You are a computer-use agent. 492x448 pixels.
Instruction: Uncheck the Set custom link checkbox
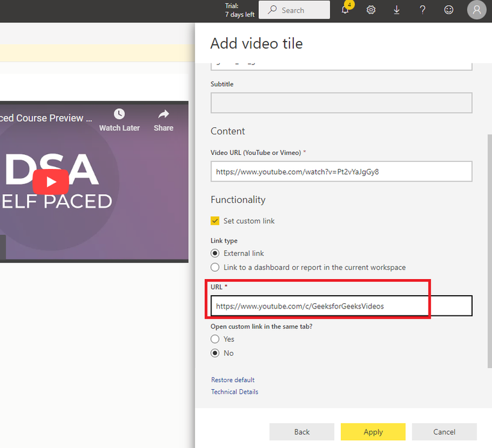point(215,221)
